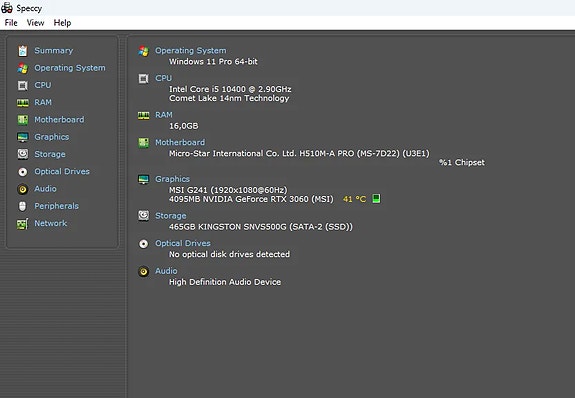
Task: Click the CPU chip icon in summary pane
Action: pos(143,78)
